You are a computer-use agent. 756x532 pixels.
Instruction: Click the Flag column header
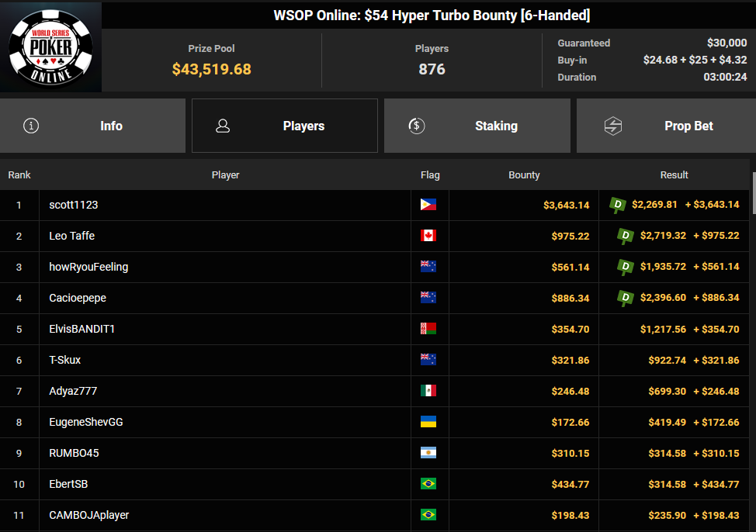coord(430,175)
